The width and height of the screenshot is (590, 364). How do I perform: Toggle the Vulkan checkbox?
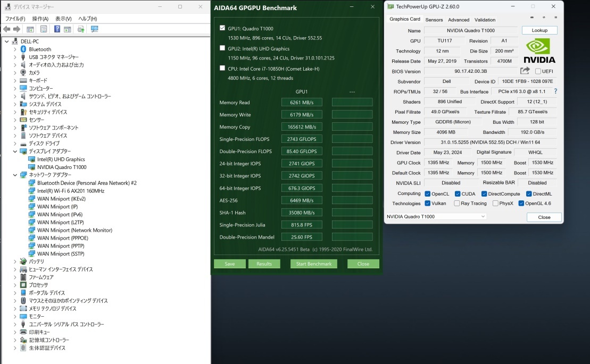(x=427, y=203)
